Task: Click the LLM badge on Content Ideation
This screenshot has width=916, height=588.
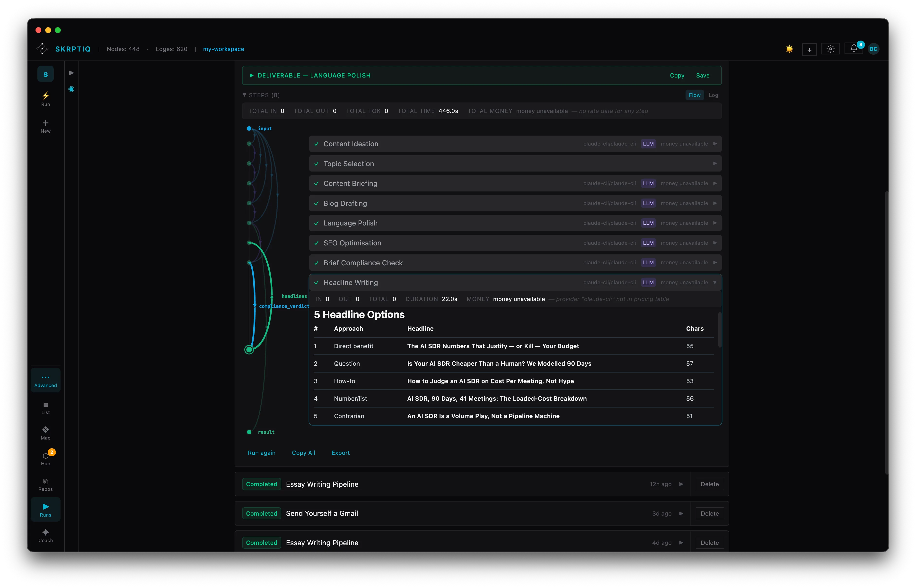Action: coord(648,144)
